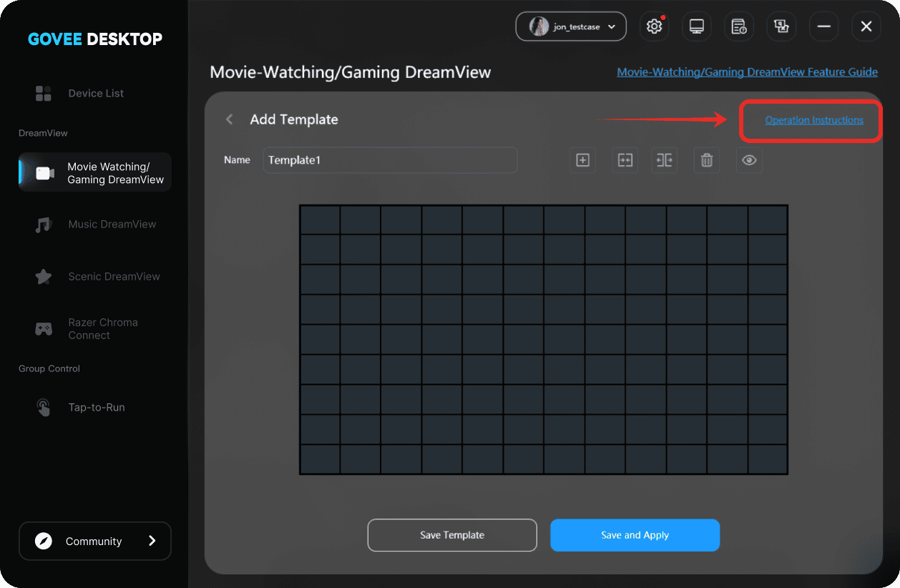900x588 pixels.
Task: Click the Save and Apply button
Action: tap(635, 535)
